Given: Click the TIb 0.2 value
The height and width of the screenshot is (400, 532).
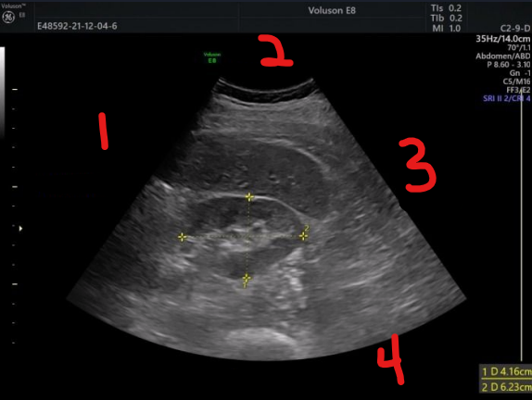Looking at the screenshot, I should 446,18.
